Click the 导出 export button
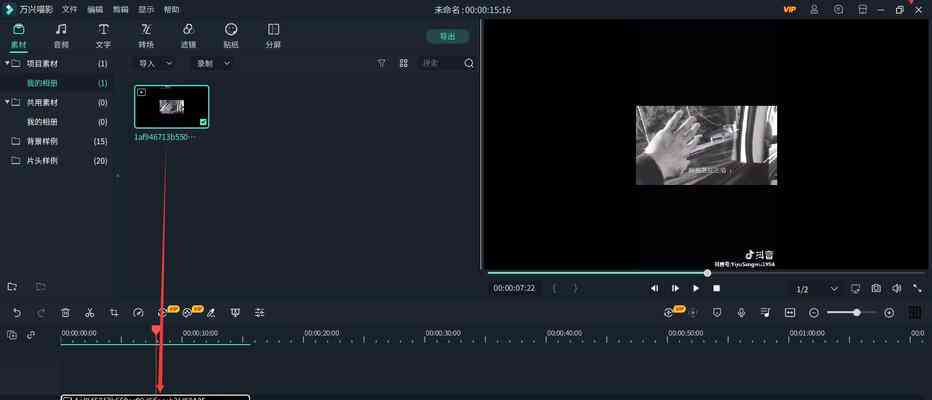 (x=448, y=36)
